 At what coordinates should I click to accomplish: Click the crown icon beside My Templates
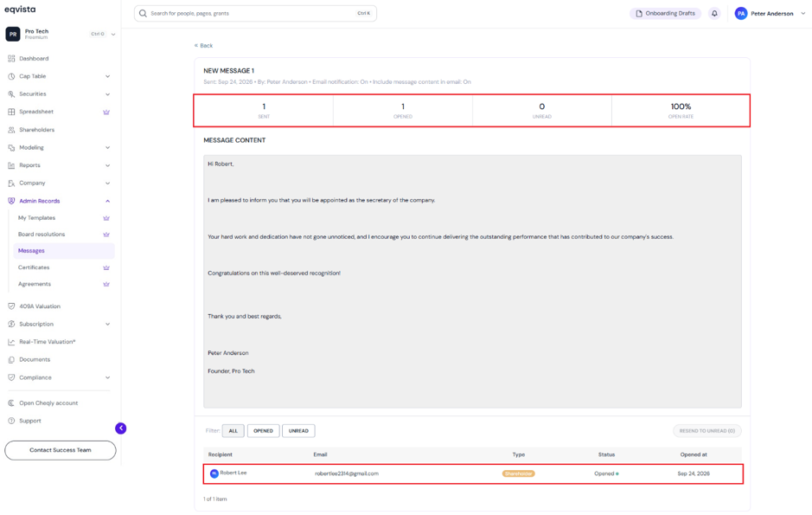(x=106, y=218)
